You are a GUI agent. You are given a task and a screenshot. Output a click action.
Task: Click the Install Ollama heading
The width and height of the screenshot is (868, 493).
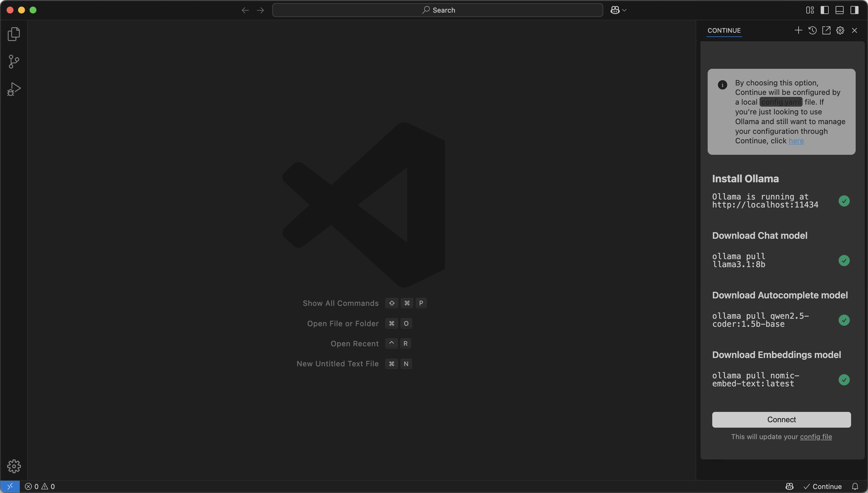(745, 179)
